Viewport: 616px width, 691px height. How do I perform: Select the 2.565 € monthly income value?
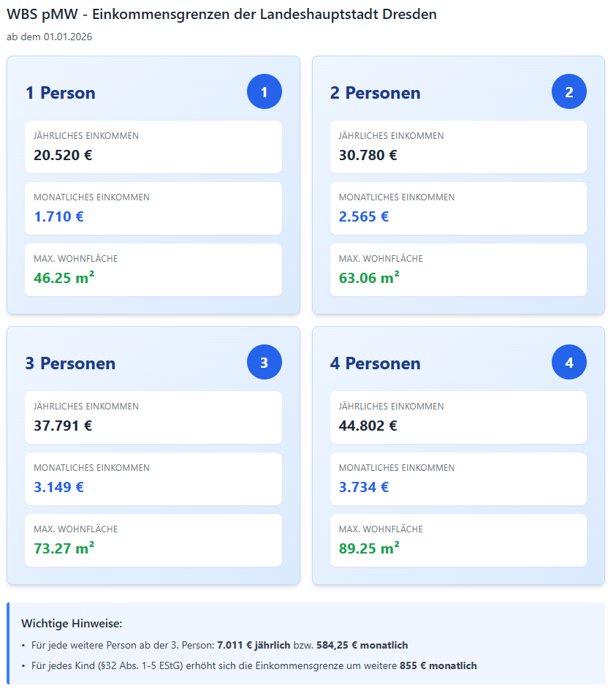[364, 216]
